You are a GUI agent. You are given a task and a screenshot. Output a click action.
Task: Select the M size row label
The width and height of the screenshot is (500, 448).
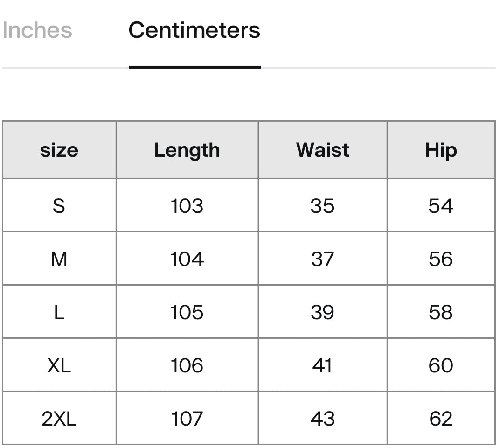59,259
